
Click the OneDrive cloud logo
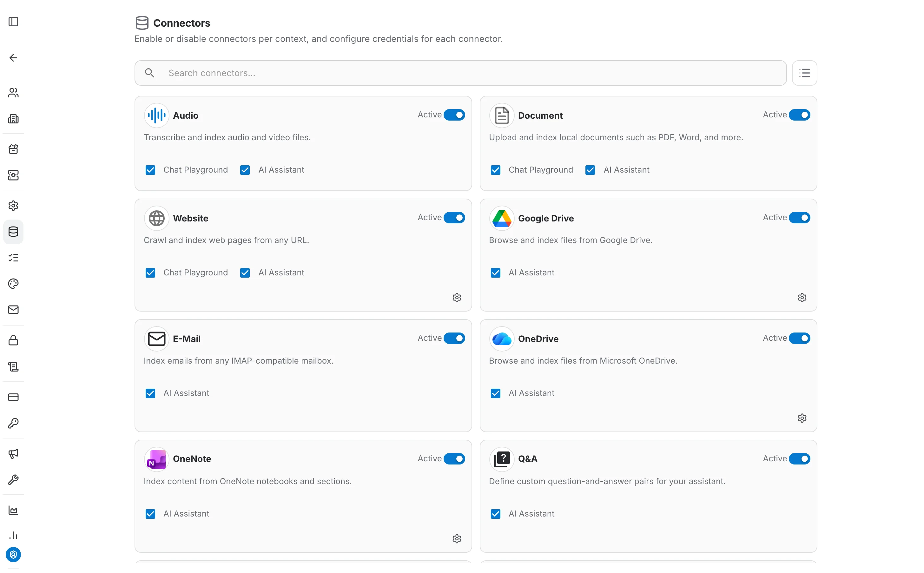pos(502,339)
